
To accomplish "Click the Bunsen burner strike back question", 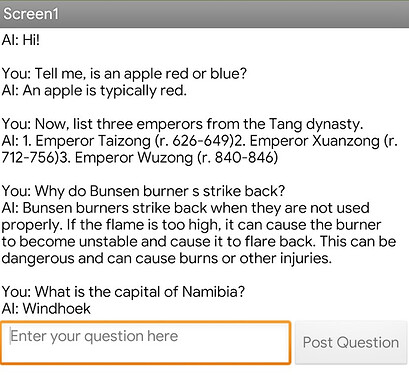I will click(x=143, y=191).
